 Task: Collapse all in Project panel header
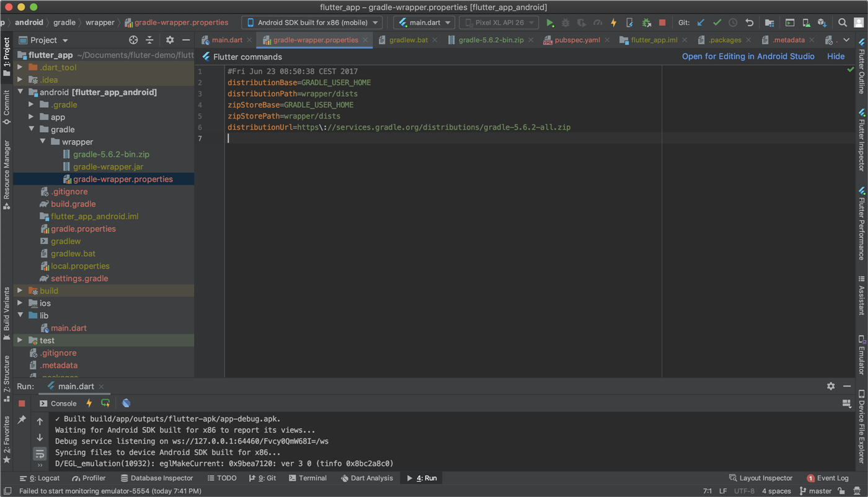tap(149, 40)
